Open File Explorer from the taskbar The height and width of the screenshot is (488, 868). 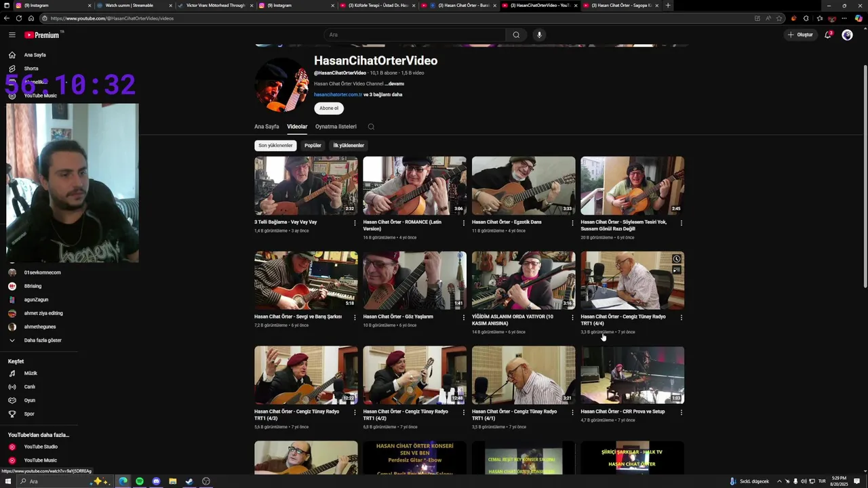pos(173,481)
